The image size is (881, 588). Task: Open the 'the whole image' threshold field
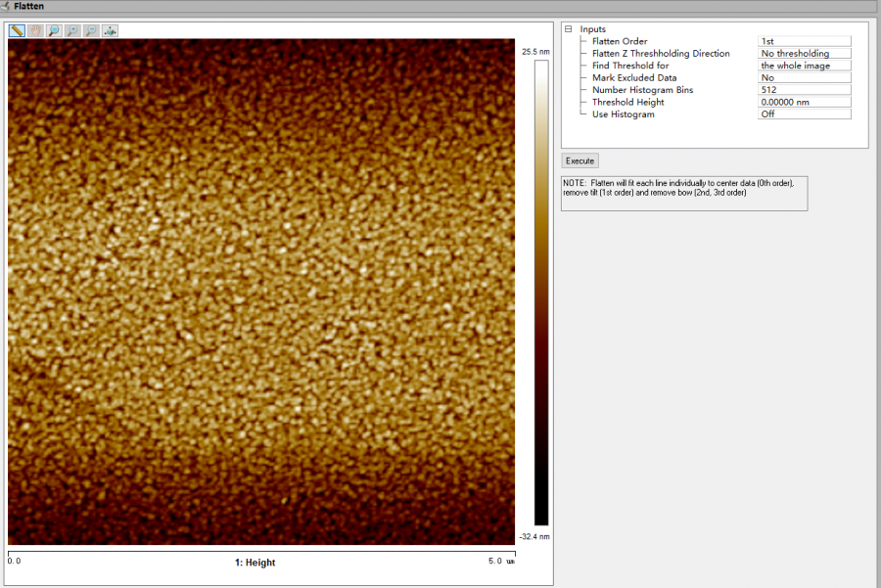click(x=804, y=66)
